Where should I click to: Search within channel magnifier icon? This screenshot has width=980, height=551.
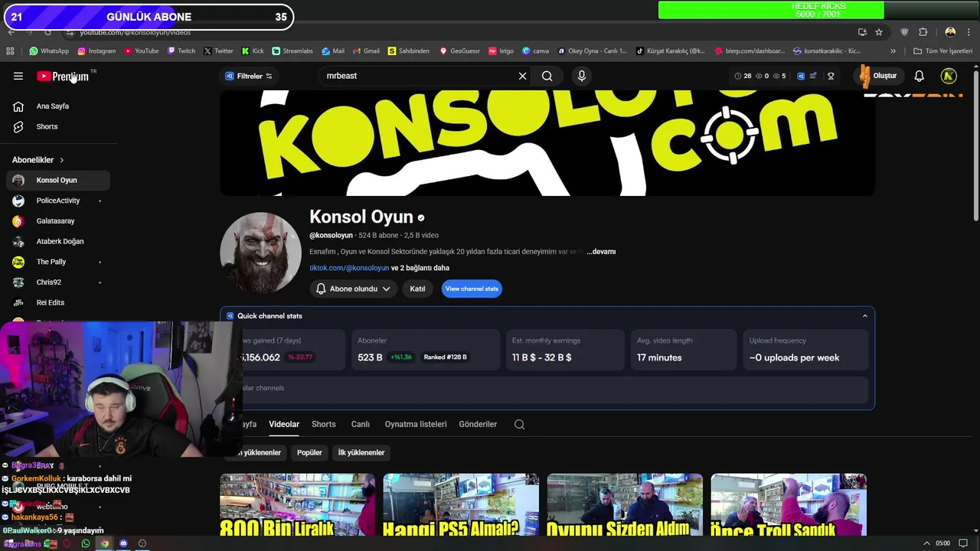pyautogui.click(x=520, y=424)
